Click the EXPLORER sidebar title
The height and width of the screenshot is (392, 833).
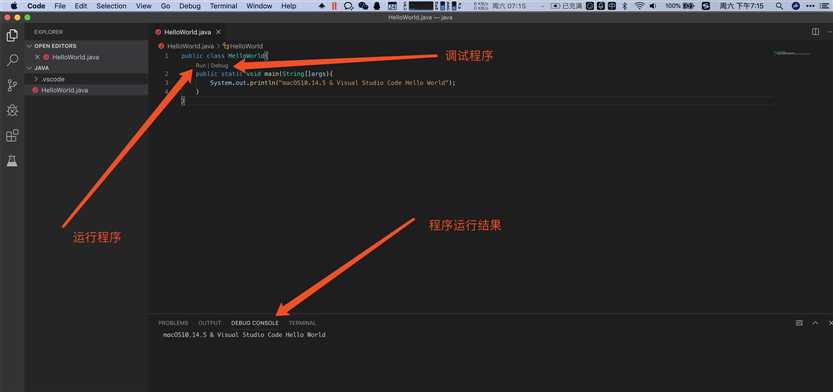click(48, 32)
